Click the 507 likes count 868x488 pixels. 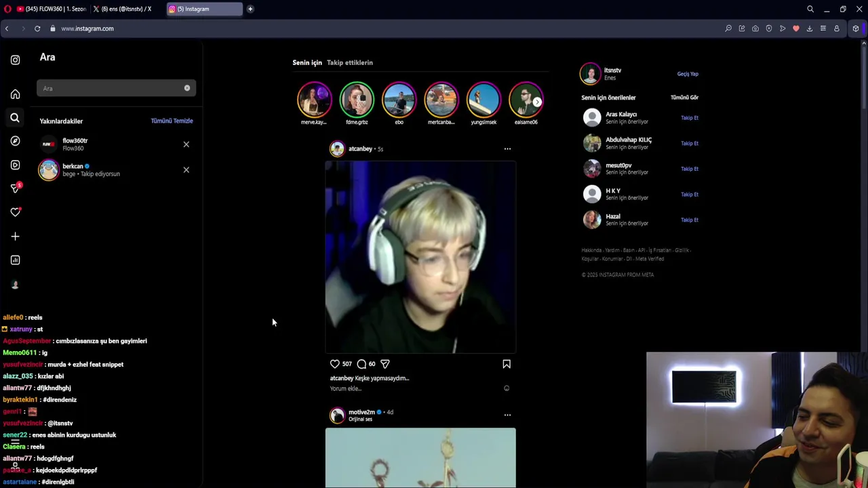tap(347, 364)
